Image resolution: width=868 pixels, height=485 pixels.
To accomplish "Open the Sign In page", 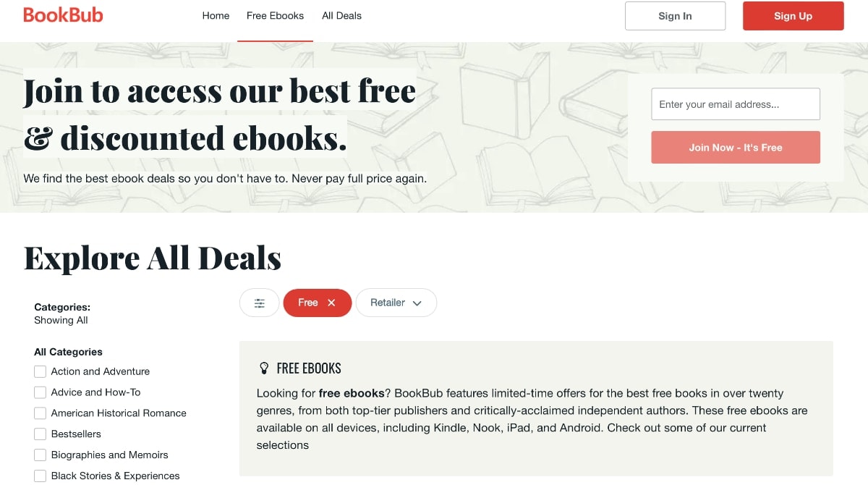I will 675,15.
